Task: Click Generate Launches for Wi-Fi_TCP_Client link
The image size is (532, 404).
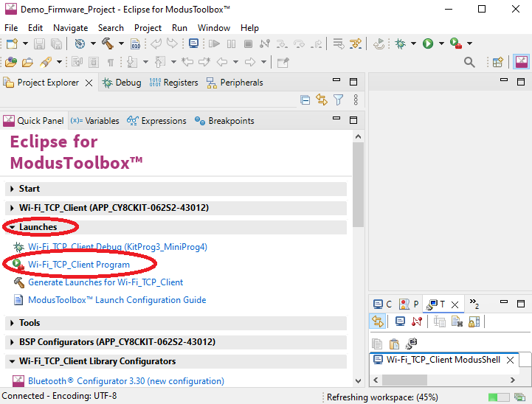Action: pos(106,282)
